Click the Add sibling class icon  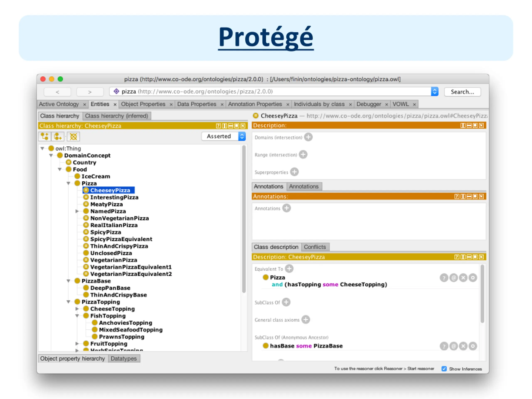pos(58,136)
